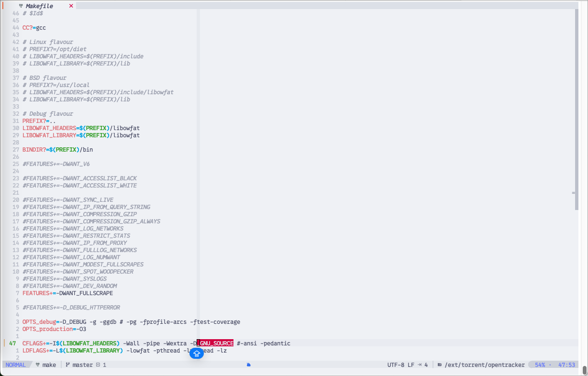Click the git branch icon beside master

(x=67, y=365)
